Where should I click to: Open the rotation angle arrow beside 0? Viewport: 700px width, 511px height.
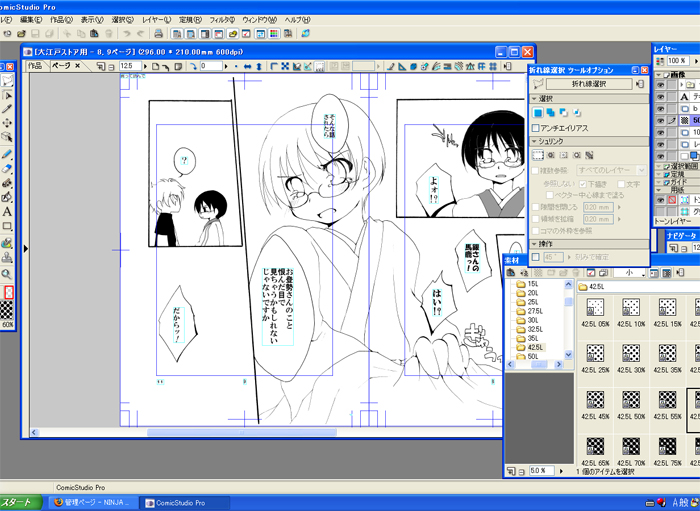pos(226,66)
